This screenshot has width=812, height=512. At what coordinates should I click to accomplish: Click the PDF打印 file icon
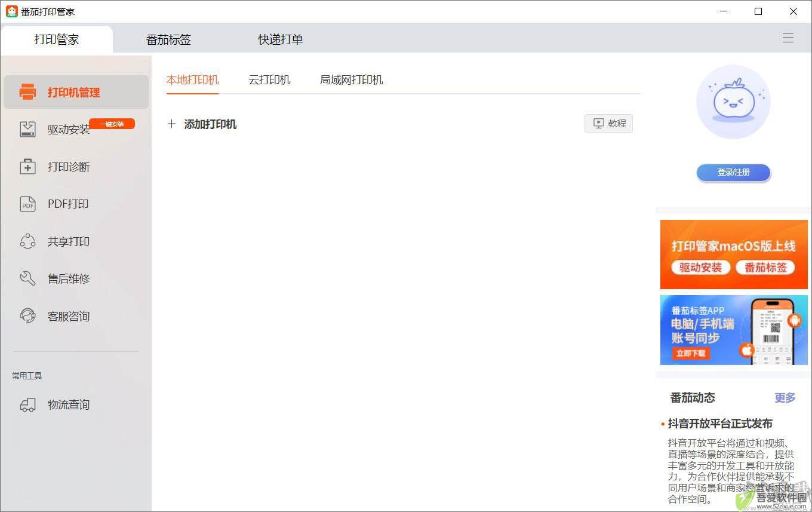pyautogui.click(x=27, y=204)
